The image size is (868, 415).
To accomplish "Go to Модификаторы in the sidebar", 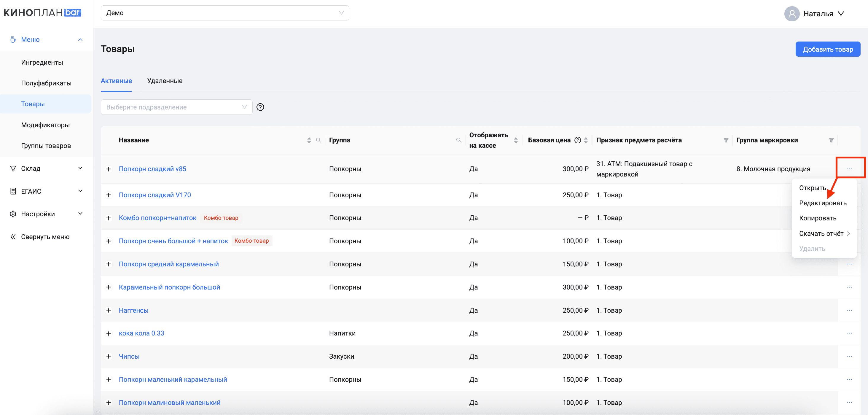I will click(x=45, y=125).
